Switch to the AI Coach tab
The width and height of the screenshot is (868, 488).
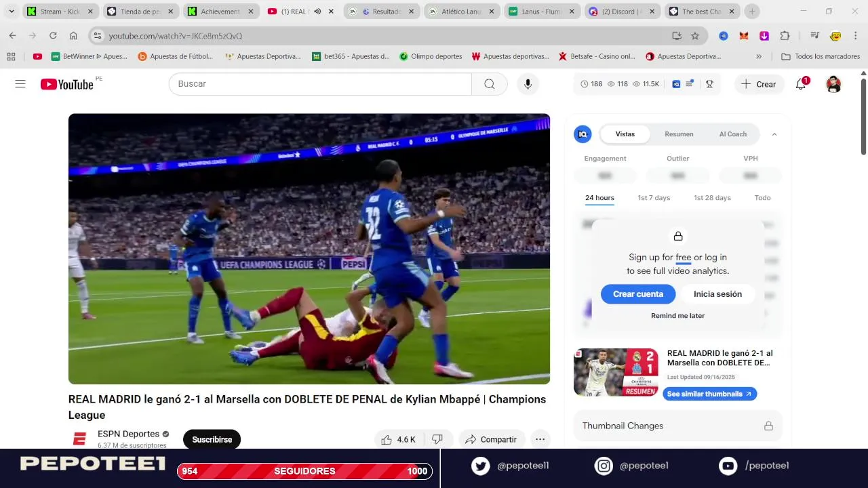(733, 134)
